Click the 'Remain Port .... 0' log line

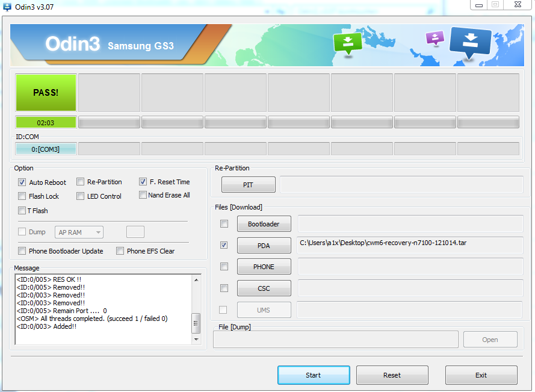tap(62, 311)
